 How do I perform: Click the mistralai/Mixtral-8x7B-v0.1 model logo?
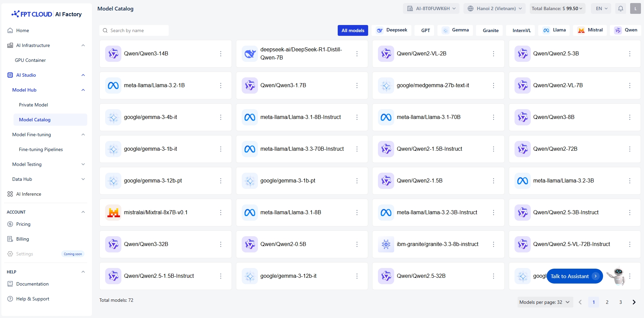coord(113,213)
